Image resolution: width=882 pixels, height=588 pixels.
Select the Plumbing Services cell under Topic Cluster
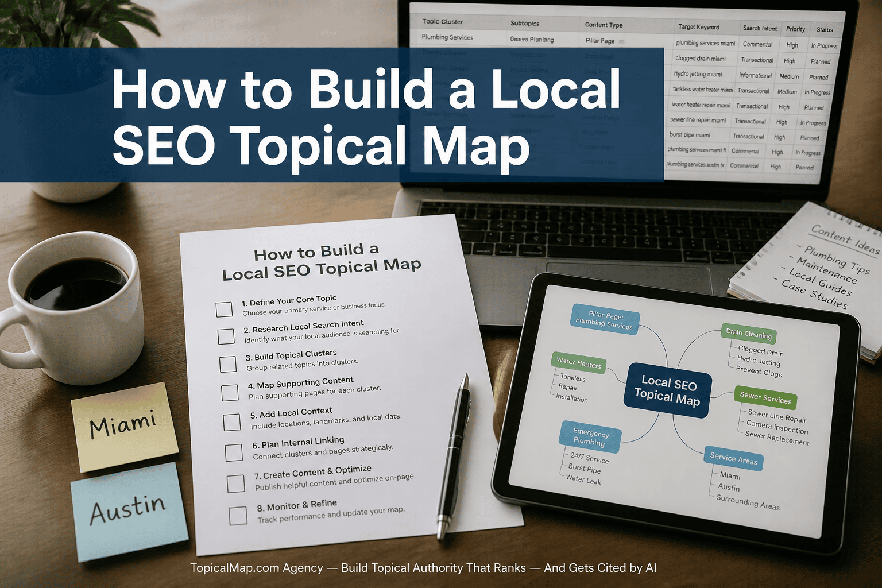click(x=447, y=37)
